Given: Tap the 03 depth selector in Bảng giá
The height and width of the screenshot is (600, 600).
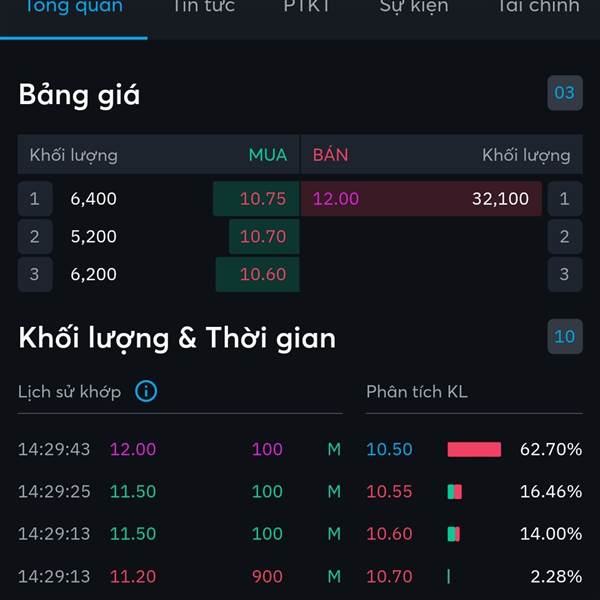Looking at the screenshot, I should [565, 93].
